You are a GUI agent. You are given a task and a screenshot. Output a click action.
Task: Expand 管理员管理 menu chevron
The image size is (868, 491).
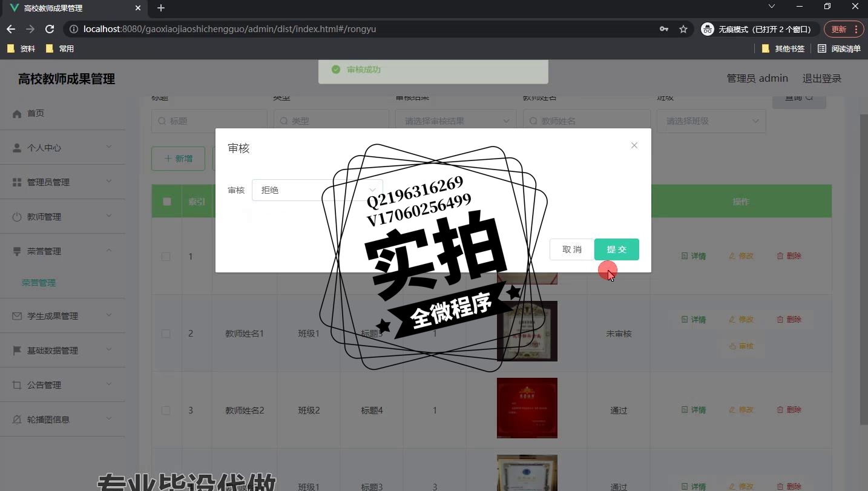109,182
